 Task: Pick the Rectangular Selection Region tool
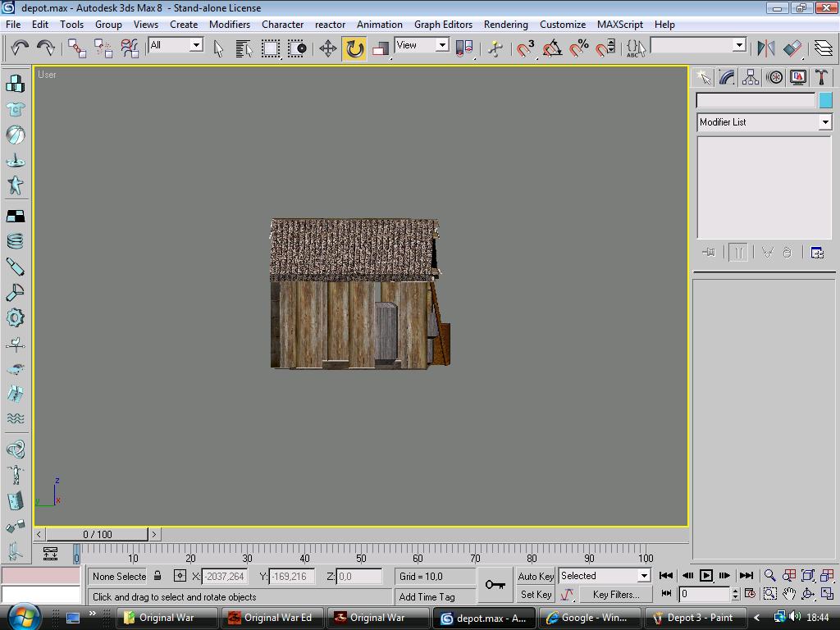(x=271, y=48)
